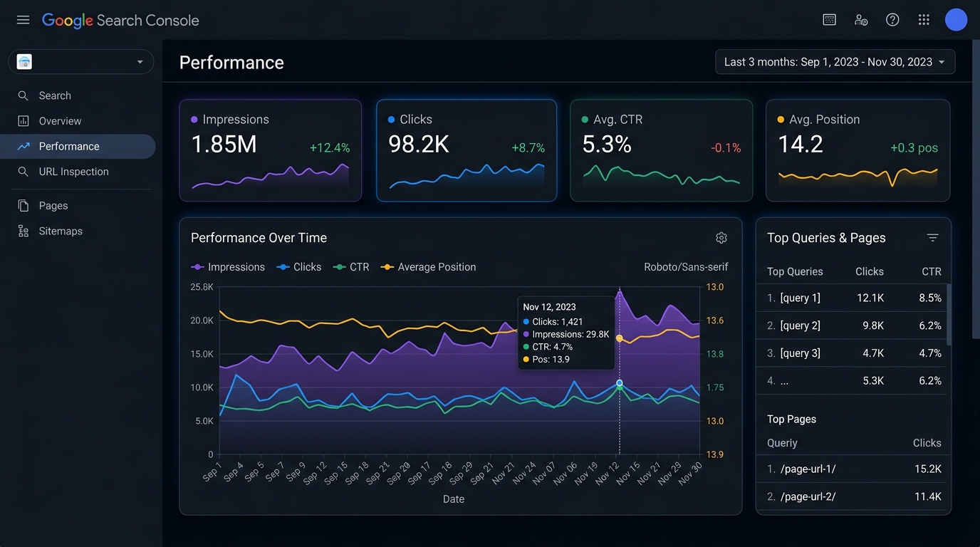Click the URL Inspection magnifier icon
This screenshot has width=980, height=547.
[x=24, y=172]
